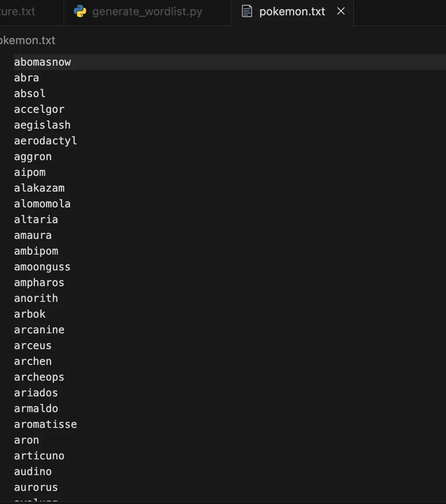Click the word ampharos
The height and width of the screenshot is (504, 446).
(39, 283)
